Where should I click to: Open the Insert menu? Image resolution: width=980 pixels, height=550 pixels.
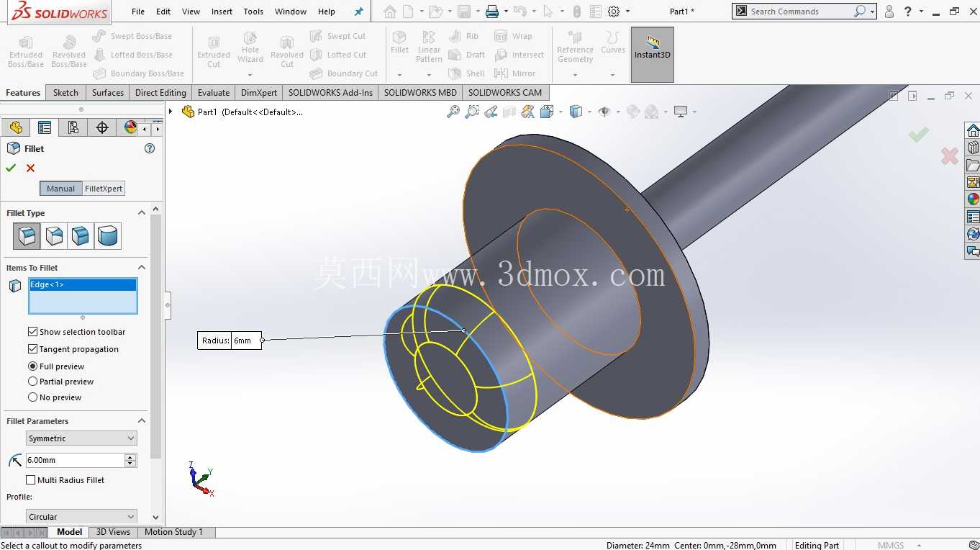pos(222,12)
